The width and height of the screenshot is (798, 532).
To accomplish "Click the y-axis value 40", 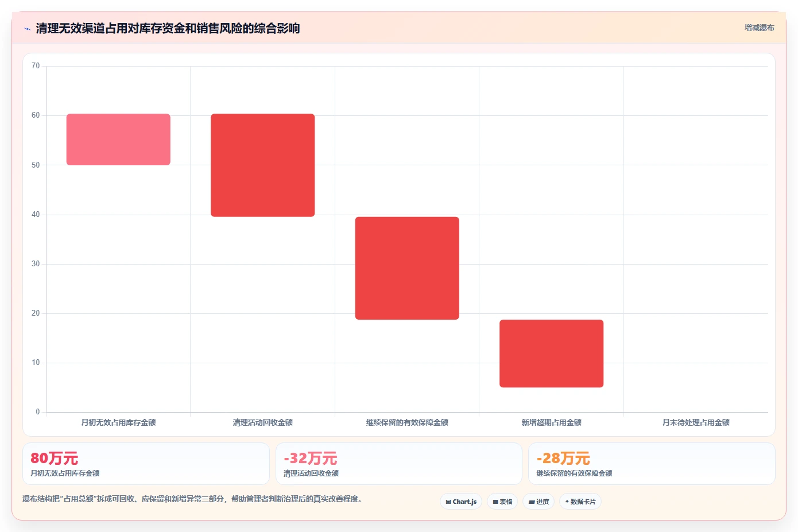I will (36, 215).
